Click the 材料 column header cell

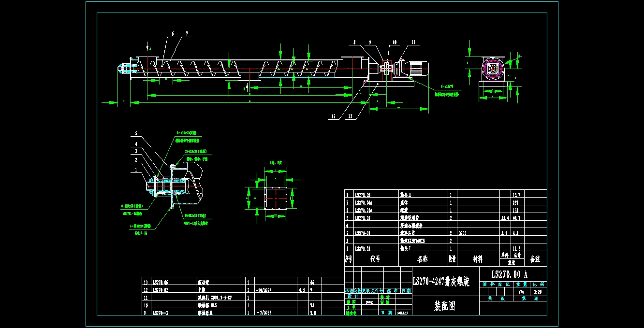click(x=478, y=259)
